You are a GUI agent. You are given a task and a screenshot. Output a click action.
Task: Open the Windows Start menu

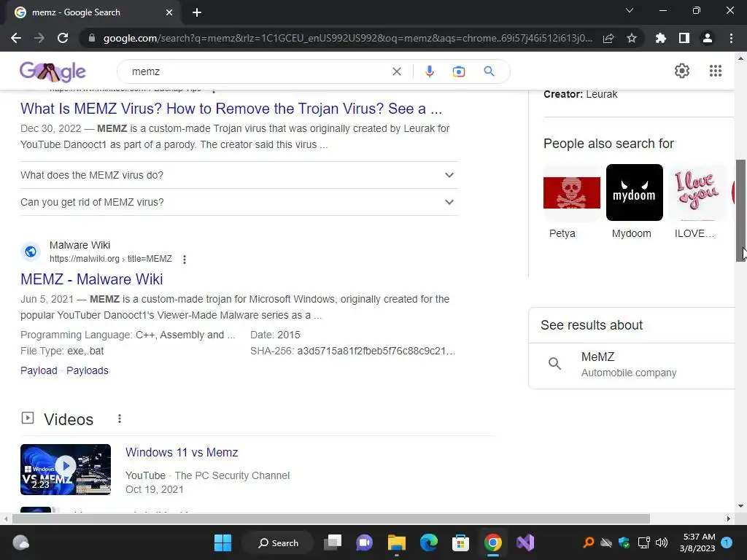pyautogui.click(x=222, y=542)
